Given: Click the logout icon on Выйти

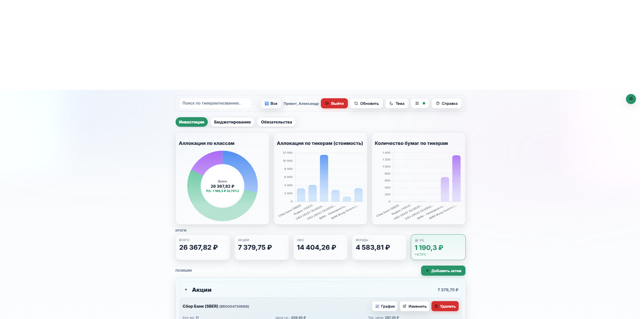Looking at the screenshot, I should pyautogui.click(x=327, y=103).
